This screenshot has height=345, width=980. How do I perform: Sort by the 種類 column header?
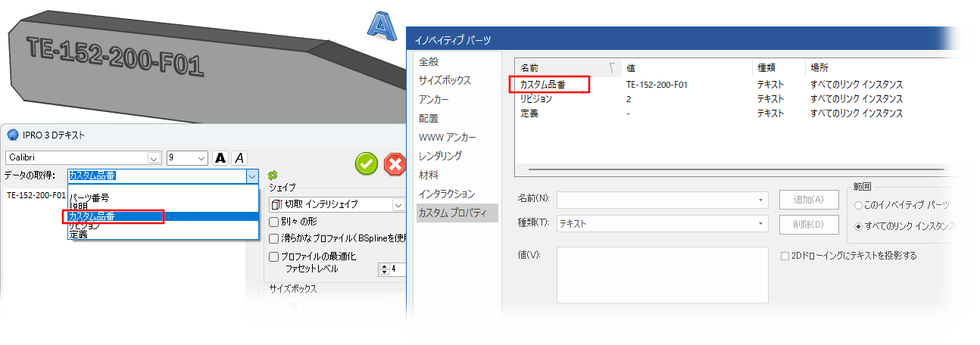779,68
